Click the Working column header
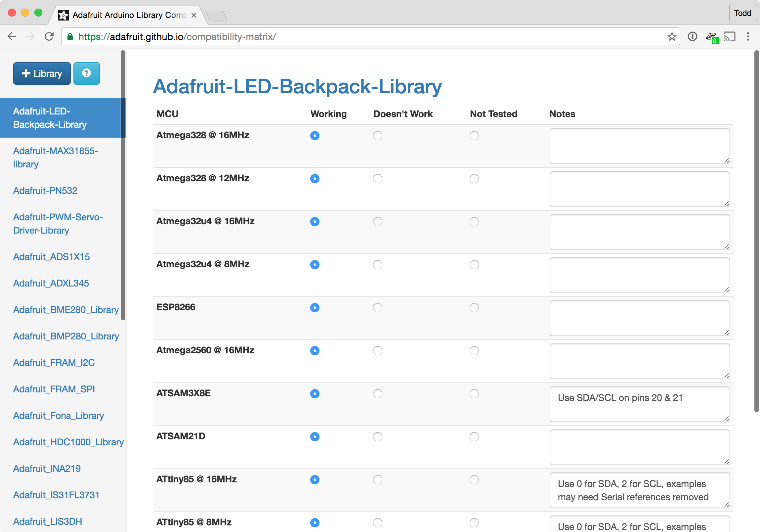Screen dimensions: 760x532 click(328, 114)
